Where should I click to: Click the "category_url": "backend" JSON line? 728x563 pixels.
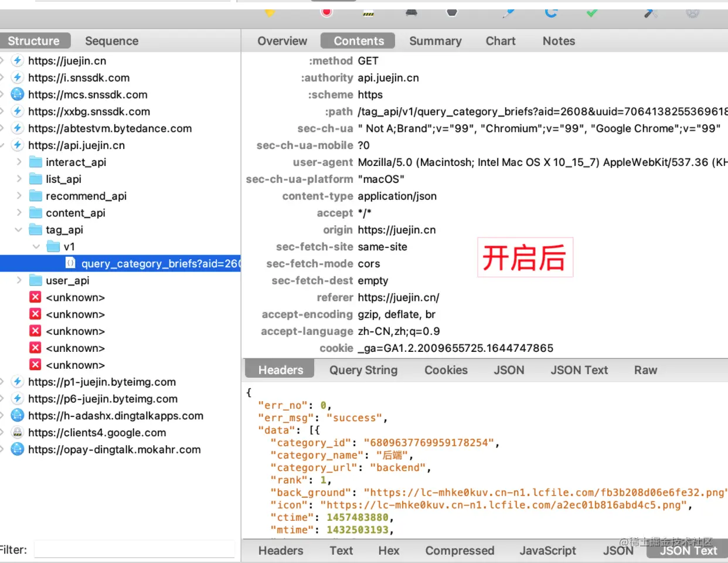[351, 467]
